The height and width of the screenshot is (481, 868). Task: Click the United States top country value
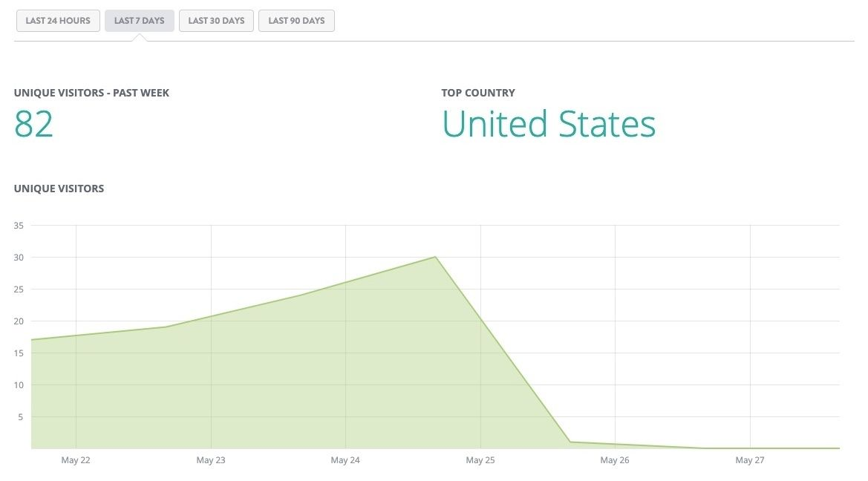pyautogui.click(x=549, y=124)
